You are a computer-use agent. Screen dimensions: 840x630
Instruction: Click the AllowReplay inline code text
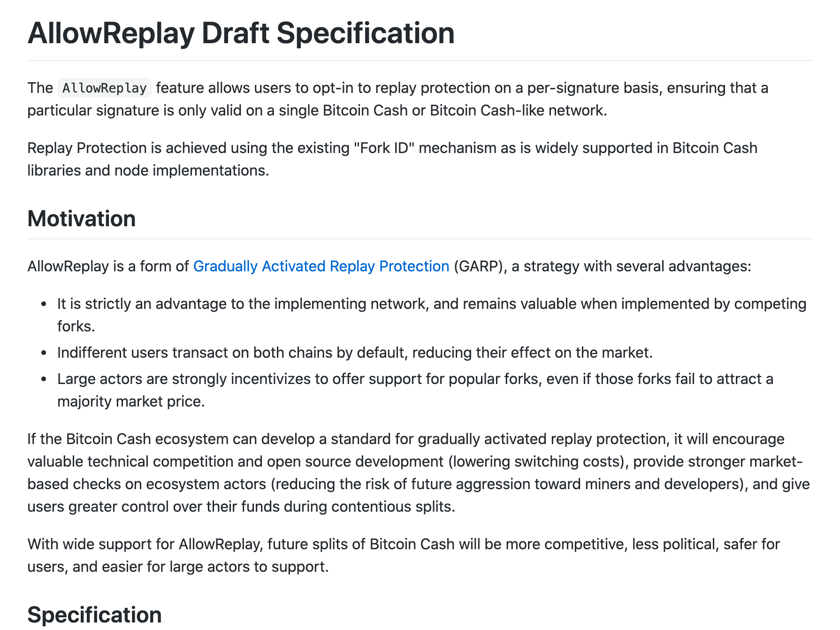point(105,88)
